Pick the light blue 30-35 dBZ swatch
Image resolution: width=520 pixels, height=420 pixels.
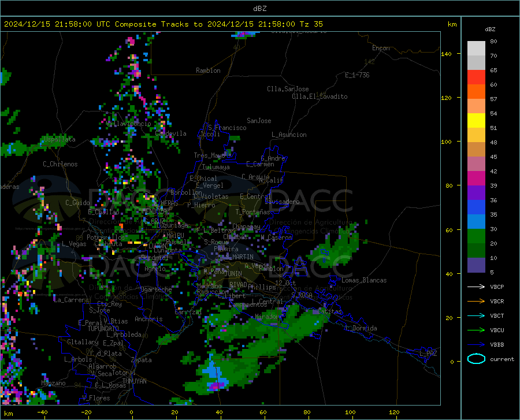pos(476,222)
